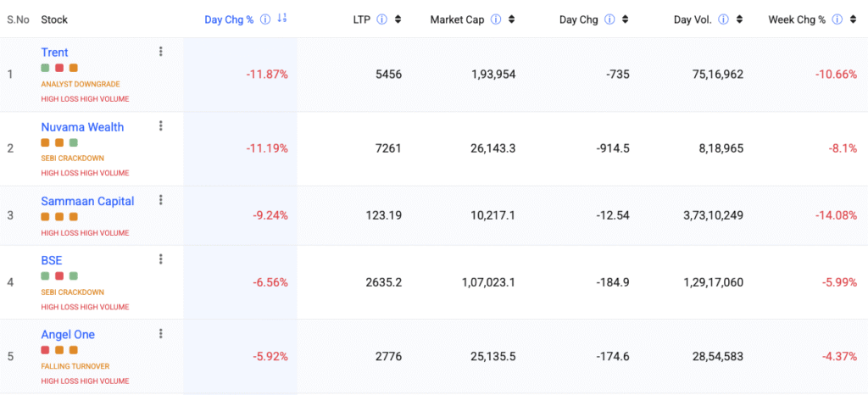
Task: Sort by Market Cap using its sort arrows
Action: pyautogui.click(x=511, y=19)
